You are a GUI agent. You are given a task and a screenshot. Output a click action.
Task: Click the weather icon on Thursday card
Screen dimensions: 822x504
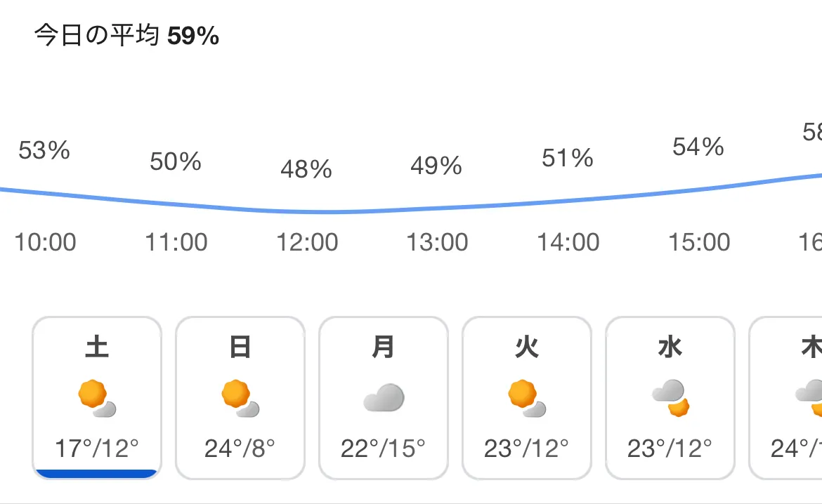click(x=809, y=398)
